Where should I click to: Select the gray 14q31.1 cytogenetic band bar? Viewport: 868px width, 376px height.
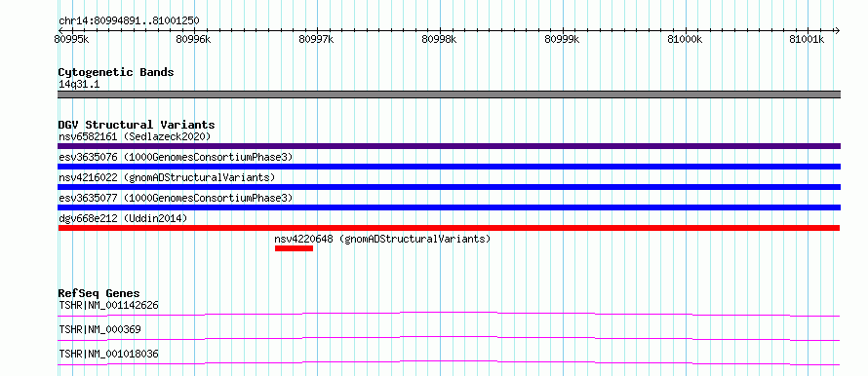[x=449, y=94]
